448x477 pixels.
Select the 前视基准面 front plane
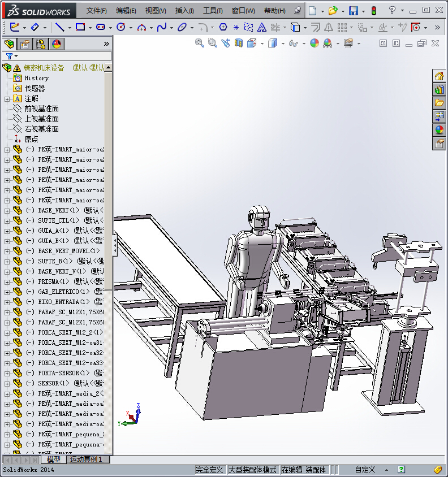coord(41,109)
